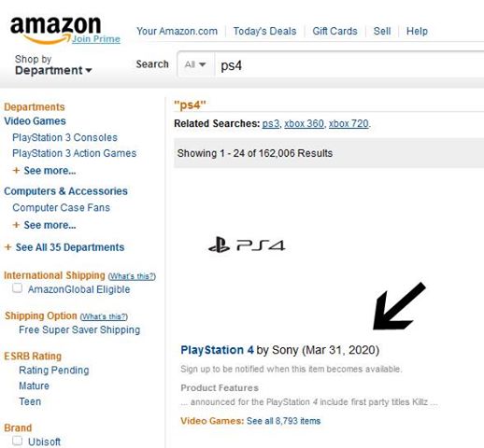
Task: Check the Ubisoft brand checkbox
Action: (x=18, y=441)
